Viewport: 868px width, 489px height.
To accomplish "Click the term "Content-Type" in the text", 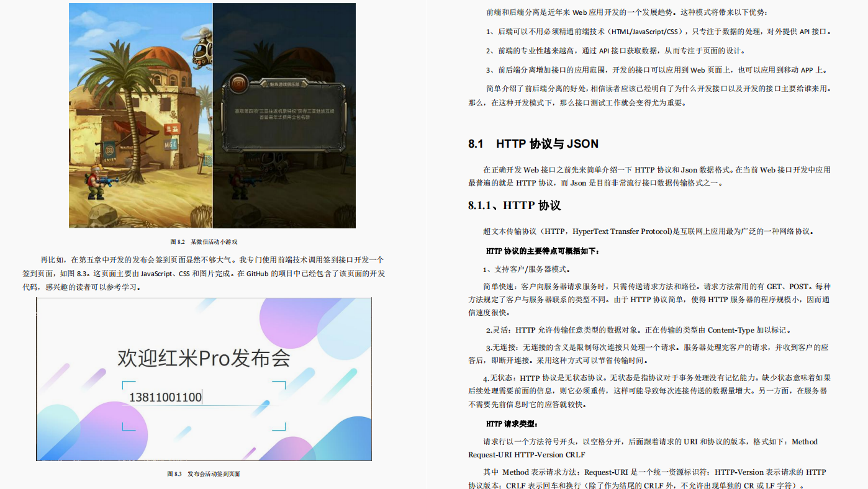I will (730, 330).
